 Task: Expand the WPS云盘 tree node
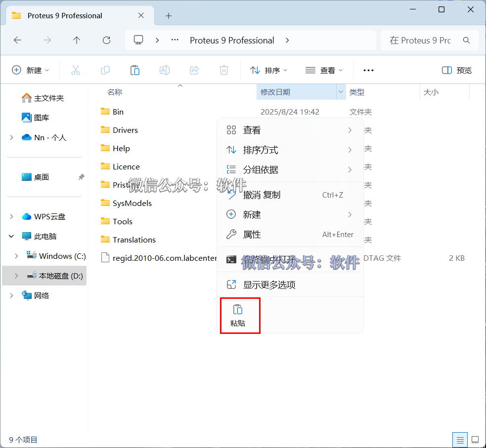[x=11, y=216]
